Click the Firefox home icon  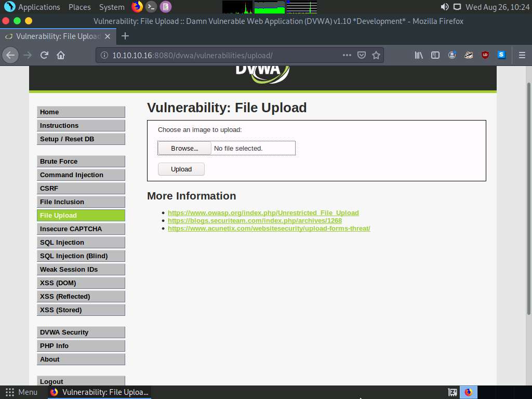[61, 55]
